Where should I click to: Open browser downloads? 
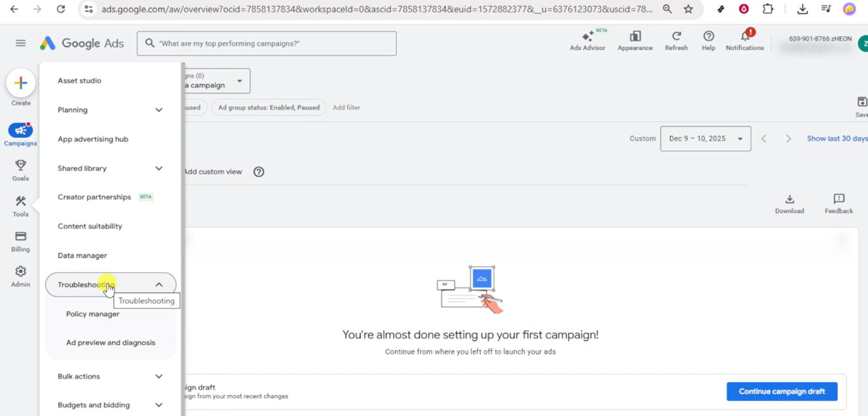(x=802, y=9)
